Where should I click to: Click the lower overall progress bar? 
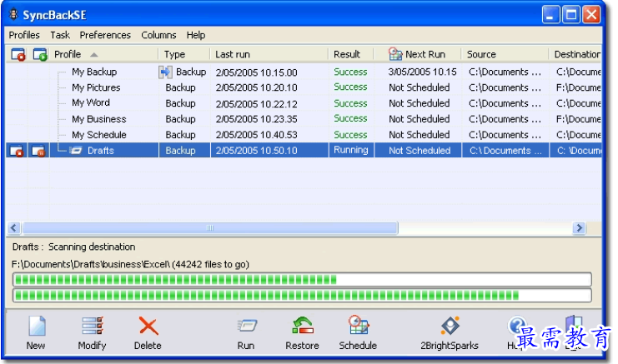point(302,296)
